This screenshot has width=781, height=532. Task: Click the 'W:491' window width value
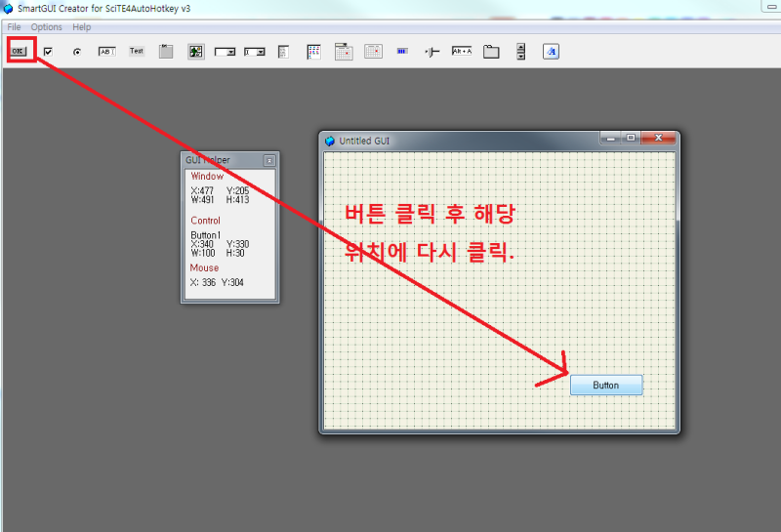[x=203, y=200]
